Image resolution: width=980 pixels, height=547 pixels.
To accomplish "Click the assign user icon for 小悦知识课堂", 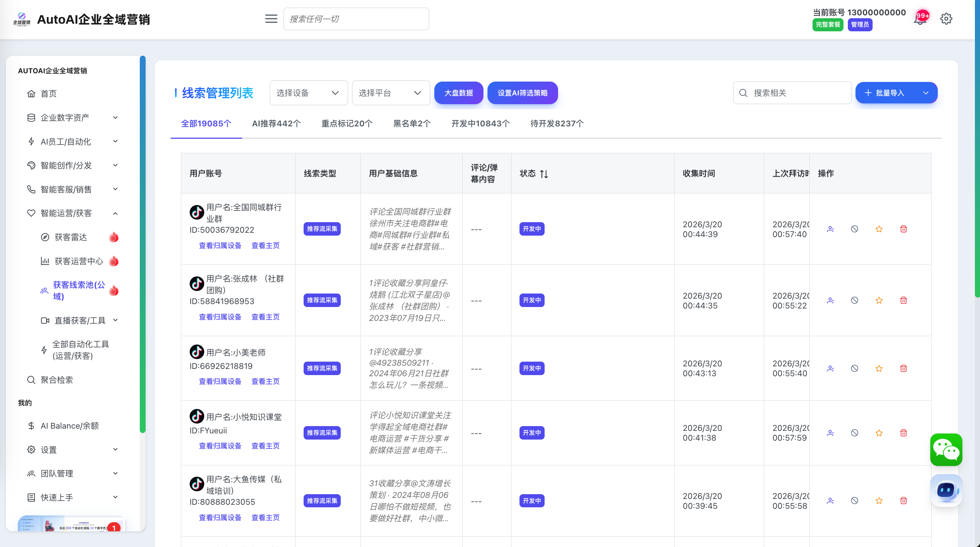I will click(x=830, y=433).
